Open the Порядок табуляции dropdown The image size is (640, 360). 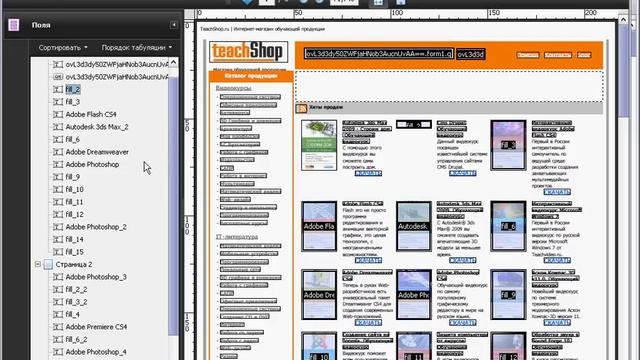[137, 47]
